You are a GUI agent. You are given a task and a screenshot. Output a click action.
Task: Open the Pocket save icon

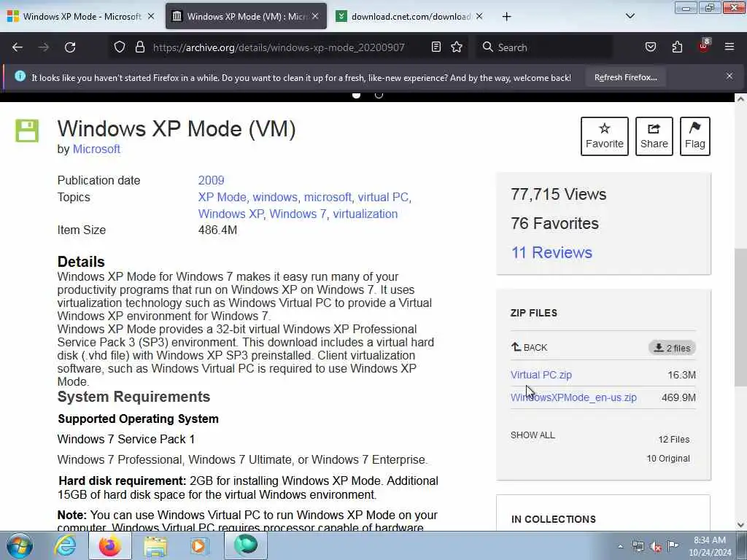coord(651,47)
